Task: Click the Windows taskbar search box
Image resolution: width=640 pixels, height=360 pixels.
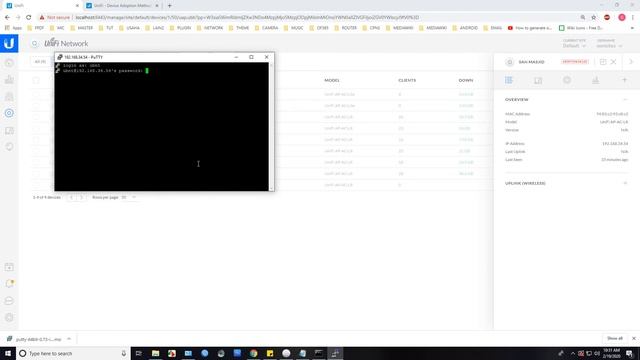Action: pyautogui.click(x=73, y=353)
